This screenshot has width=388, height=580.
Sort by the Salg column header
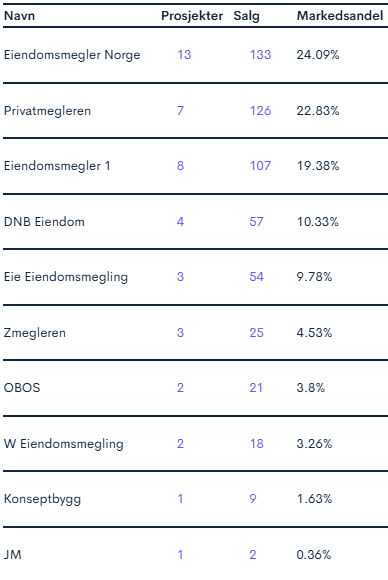coord(246,16)
